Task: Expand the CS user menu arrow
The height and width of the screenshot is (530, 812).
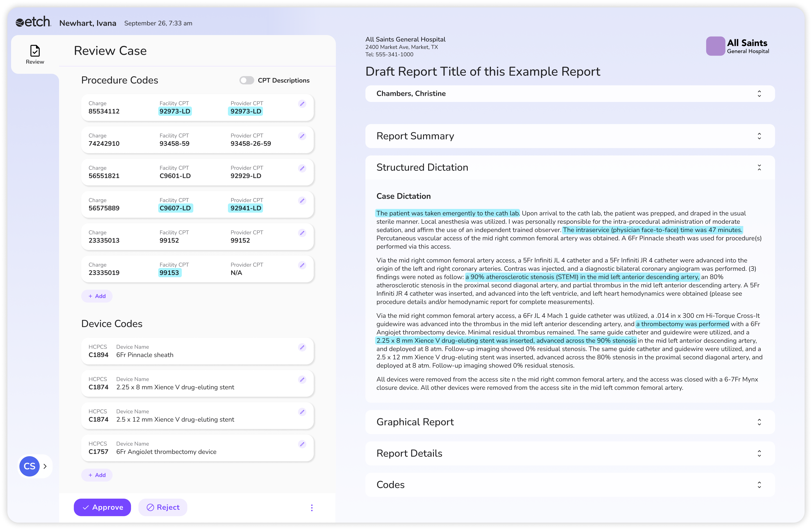Action: [45, 466]
